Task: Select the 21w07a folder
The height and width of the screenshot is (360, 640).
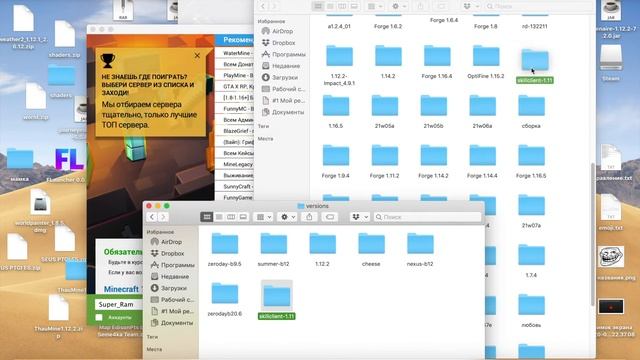Action: tap(531, 211)
